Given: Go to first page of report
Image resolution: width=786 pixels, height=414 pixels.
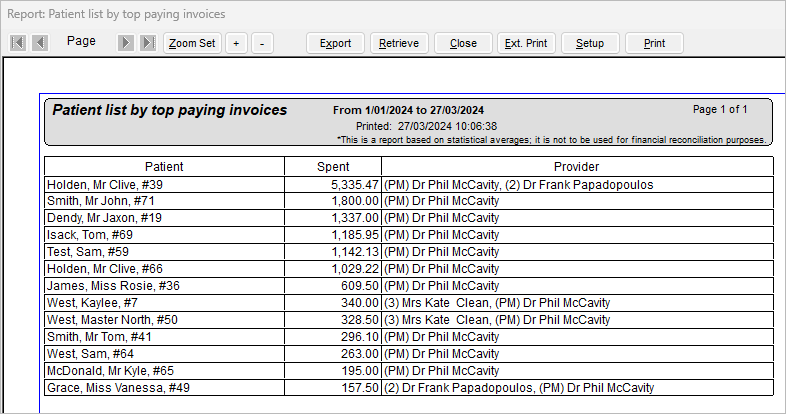Looking at the screenshot, I should coord(18,43).
